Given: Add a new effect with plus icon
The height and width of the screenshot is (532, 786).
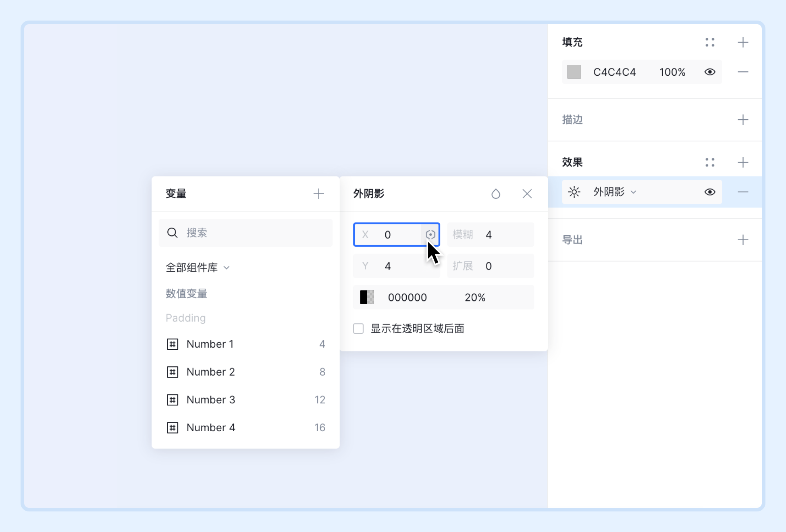Looking at the screenshot, I should [742, 162].
